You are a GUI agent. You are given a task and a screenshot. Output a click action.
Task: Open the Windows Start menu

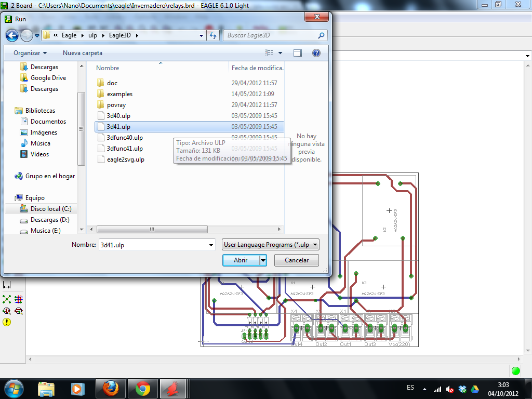(14, 389)
